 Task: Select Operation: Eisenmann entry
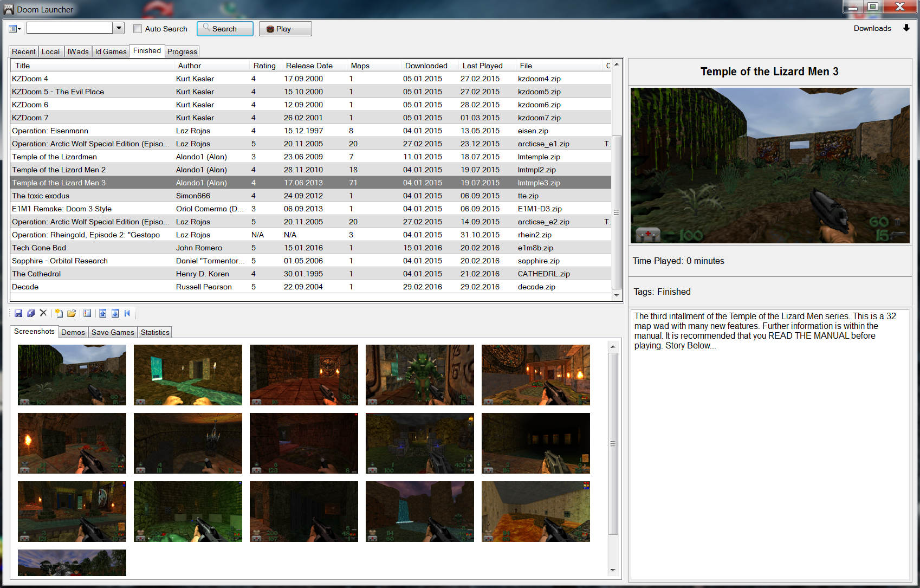[311, 131]
